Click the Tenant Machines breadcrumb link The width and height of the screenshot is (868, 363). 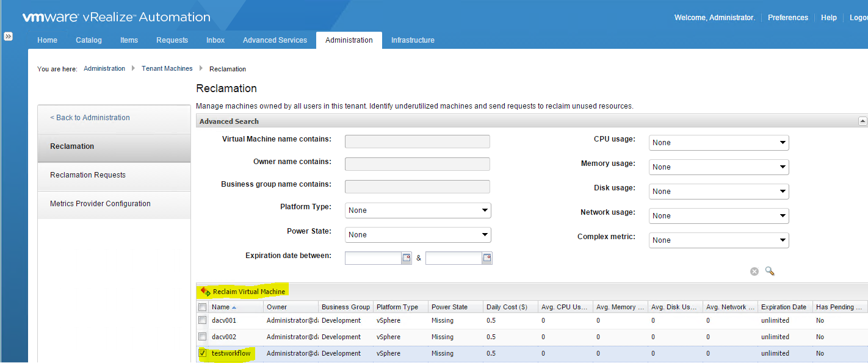167,68
